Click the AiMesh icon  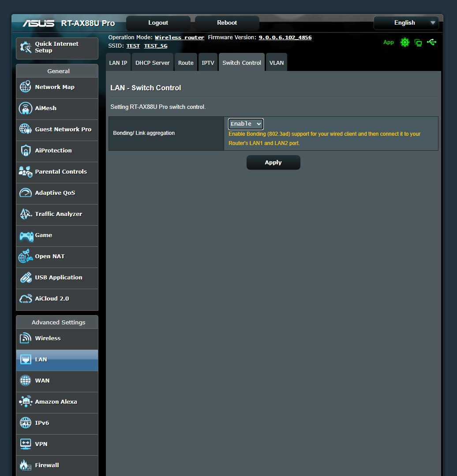click(26, 108)
